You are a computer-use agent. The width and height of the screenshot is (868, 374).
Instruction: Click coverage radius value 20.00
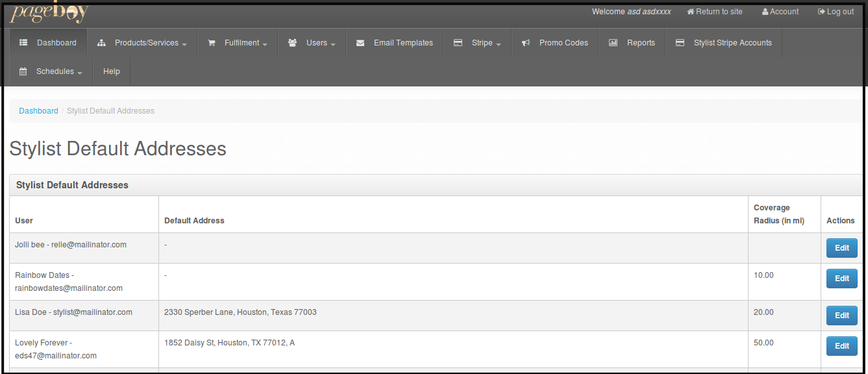pos(763,312)
